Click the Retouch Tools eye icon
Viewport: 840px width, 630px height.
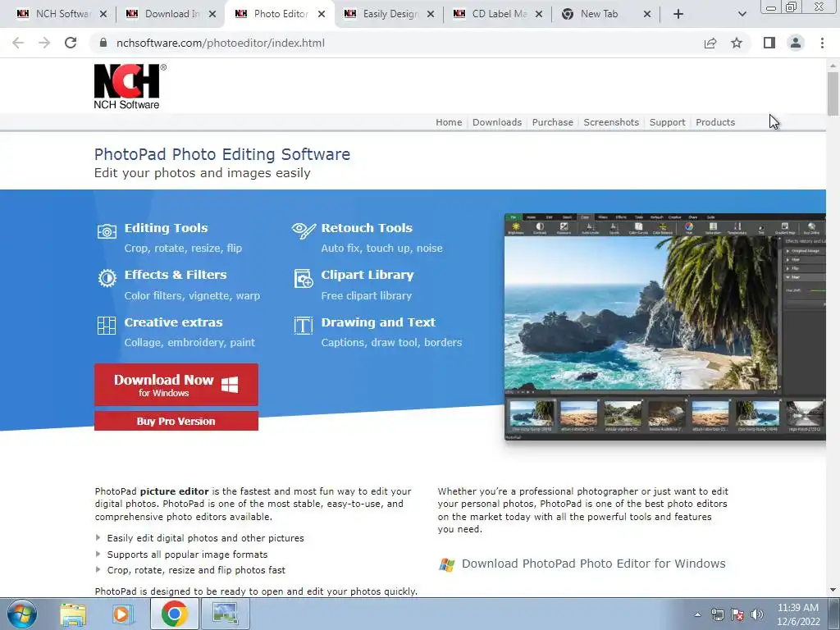pyautogui.click(x=304, y=231)
